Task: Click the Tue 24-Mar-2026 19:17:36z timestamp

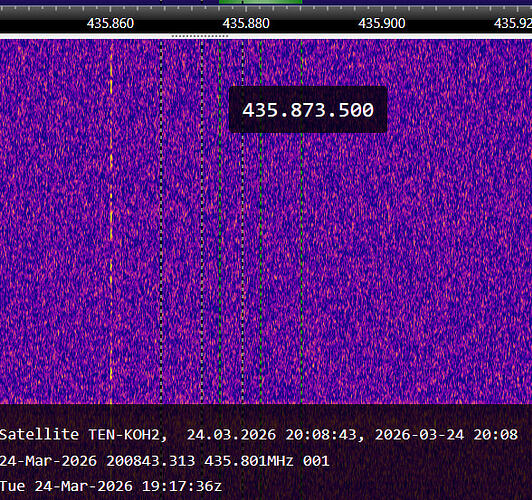Action: pyautogui.click(x=111, y=486)
